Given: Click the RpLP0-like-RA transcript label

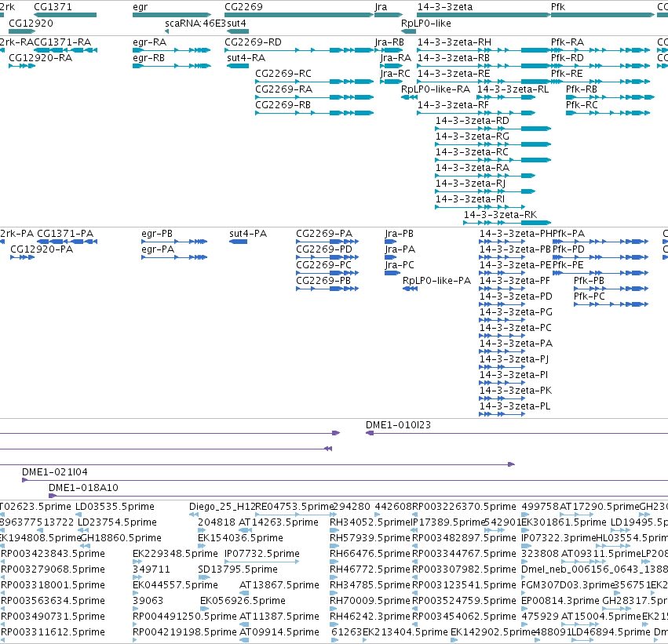Looking at the screenshot, I should pos(436,89).
